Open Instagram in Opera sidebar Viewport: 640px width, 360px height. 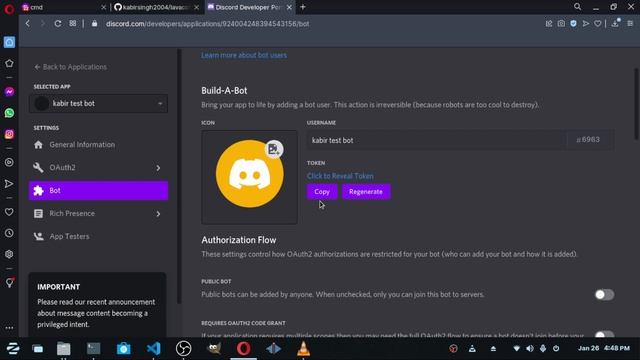tap(9, 134)
